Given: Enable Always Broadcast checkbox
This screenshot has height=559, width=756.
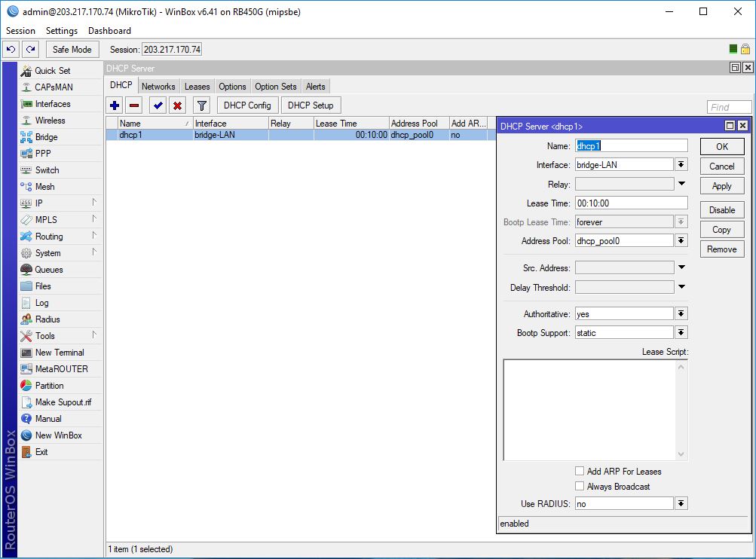Looking at the screenshot, I should [580, 486].
